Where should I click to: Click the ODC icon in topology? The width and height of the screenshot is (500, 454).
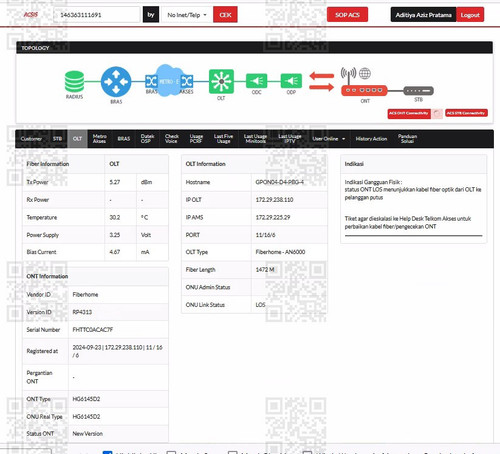click(256, 81)
